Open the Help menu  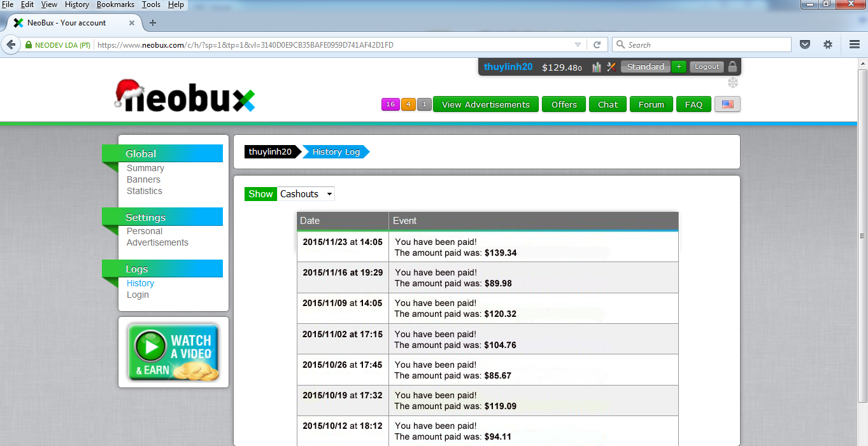pos(176,4)
